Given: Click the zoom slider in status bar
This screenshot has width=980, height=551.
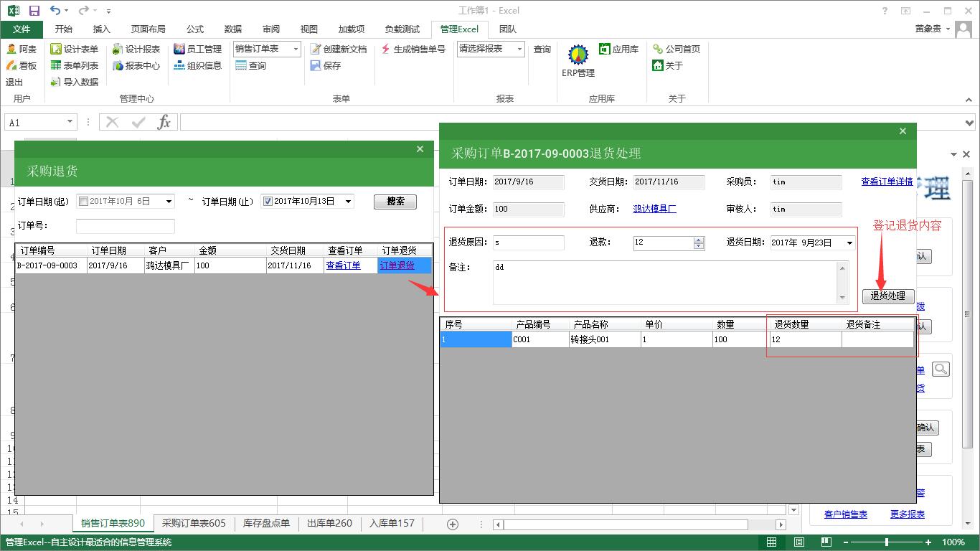Looking at the screenshot, I should (887, 542).
